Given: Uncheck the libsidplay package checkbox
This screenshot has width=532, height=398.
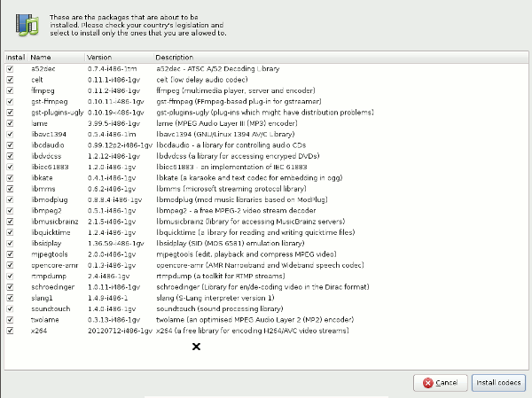Looking at the screenshot, I should [10, 243].
